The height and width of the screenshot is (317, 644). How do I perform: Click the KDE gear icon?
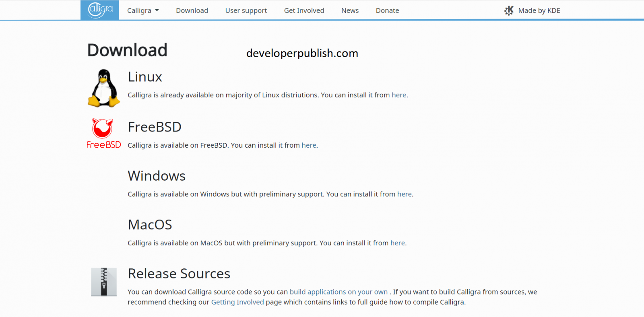click(509, 10)
